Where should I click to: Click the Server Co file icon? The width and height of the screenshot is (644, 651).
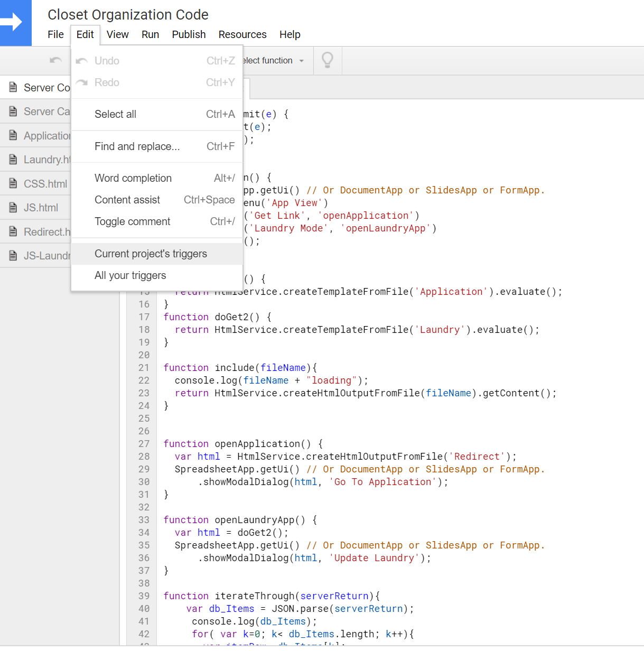[x=13, y=87]
